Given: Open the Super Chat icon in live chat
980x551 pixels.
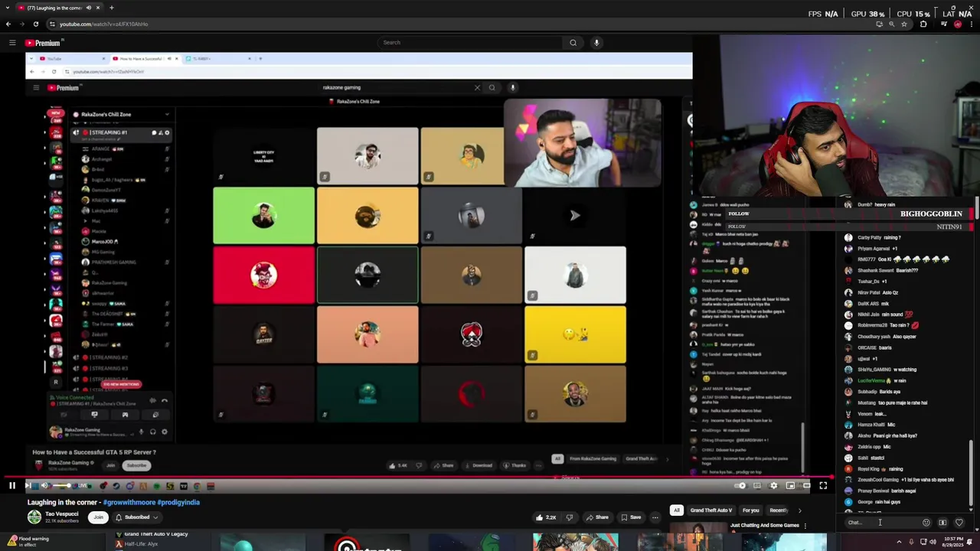Looking at the screenshot, I should pos(942,523).
